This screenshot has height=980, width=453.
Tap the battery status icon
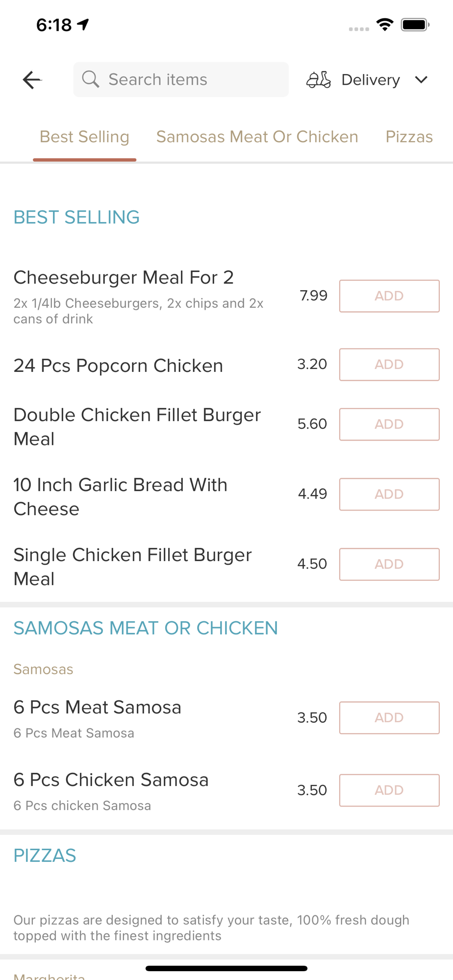(x=415, y=24)
